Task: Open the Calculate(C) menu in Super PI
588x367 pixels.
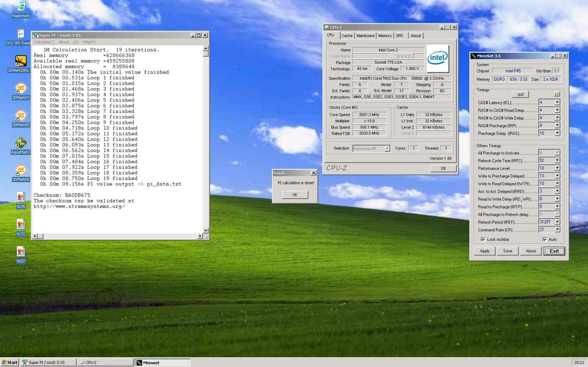Action: pos(44,42)
